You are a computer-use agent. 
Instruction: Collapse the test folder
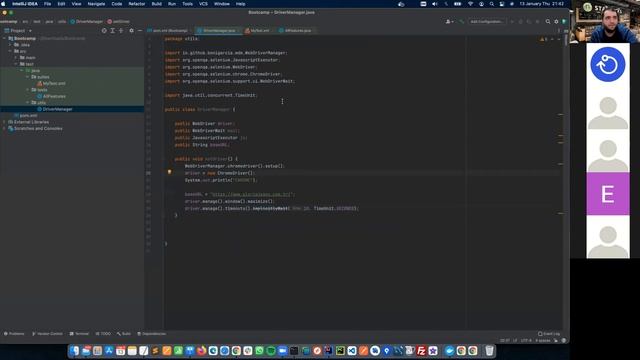click(16, 64)
